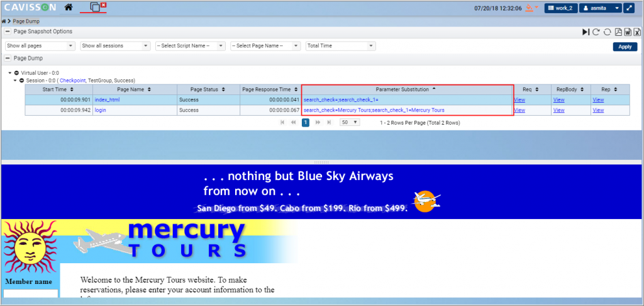Sort by the Start Time column

[x=58, y=89]
